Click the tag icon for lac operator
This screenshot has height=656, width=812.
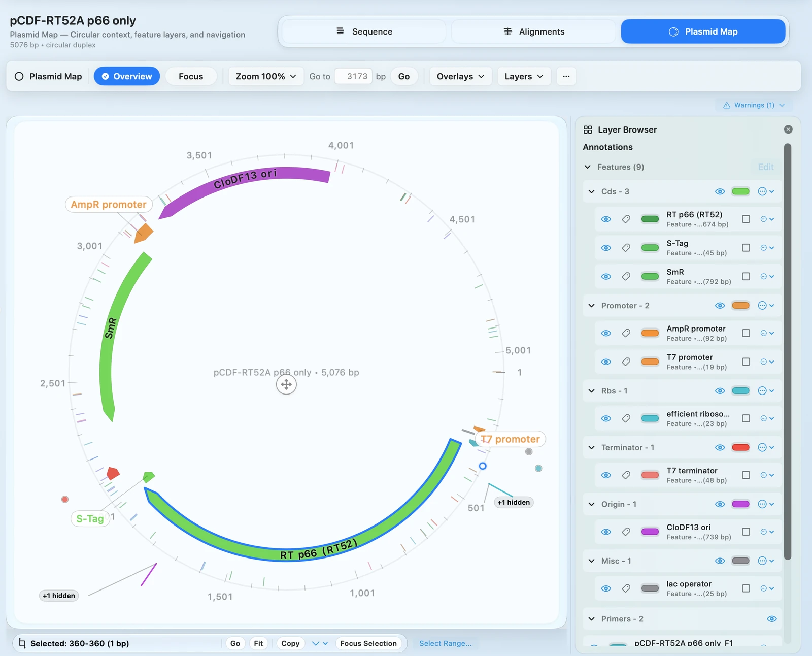[x=626, y=588]
